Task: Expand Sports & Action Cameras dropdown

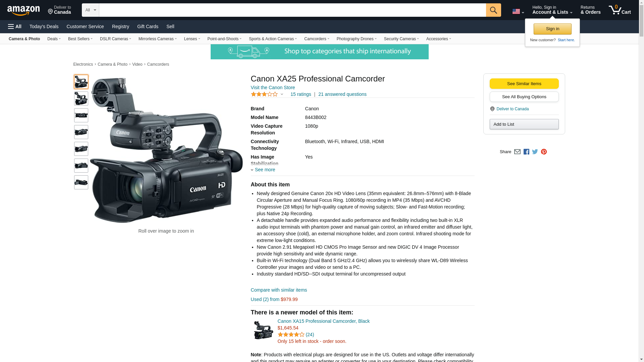Action: point(273,39)
